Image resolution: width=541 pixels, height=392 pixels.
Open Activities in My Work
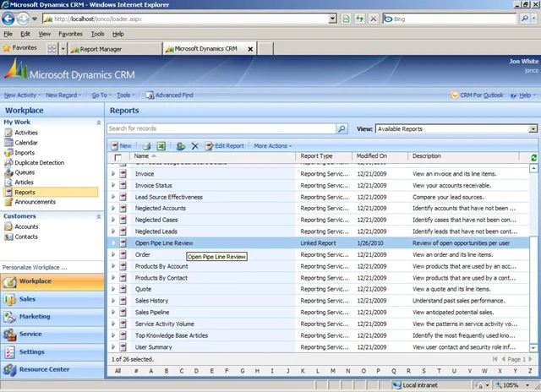[26, 133]
